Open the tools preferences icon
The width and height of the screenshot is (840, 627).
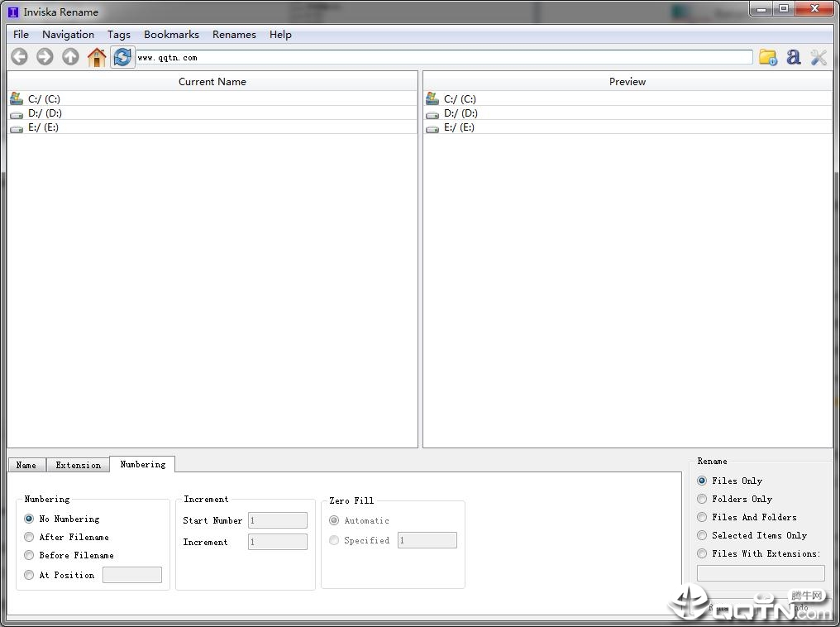click(819, 57)
